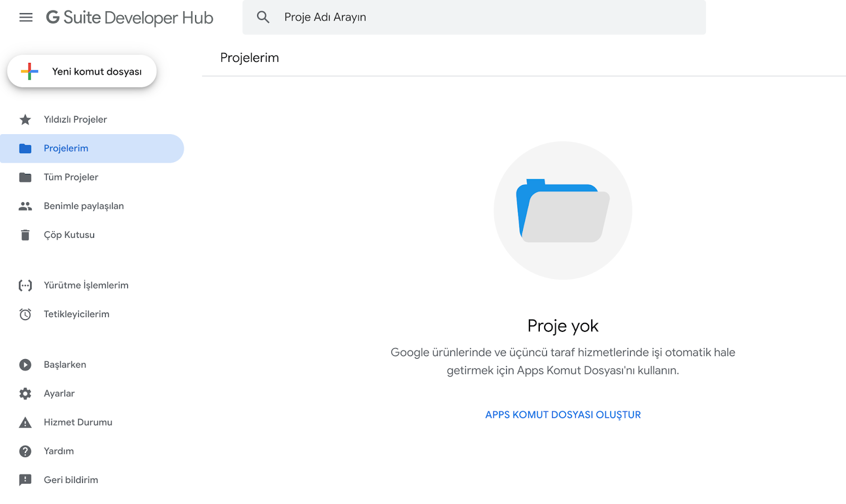846x504 pixels.
Task: Click the executions icon beside Yürütme İşlemlerim
Action: 25,285
